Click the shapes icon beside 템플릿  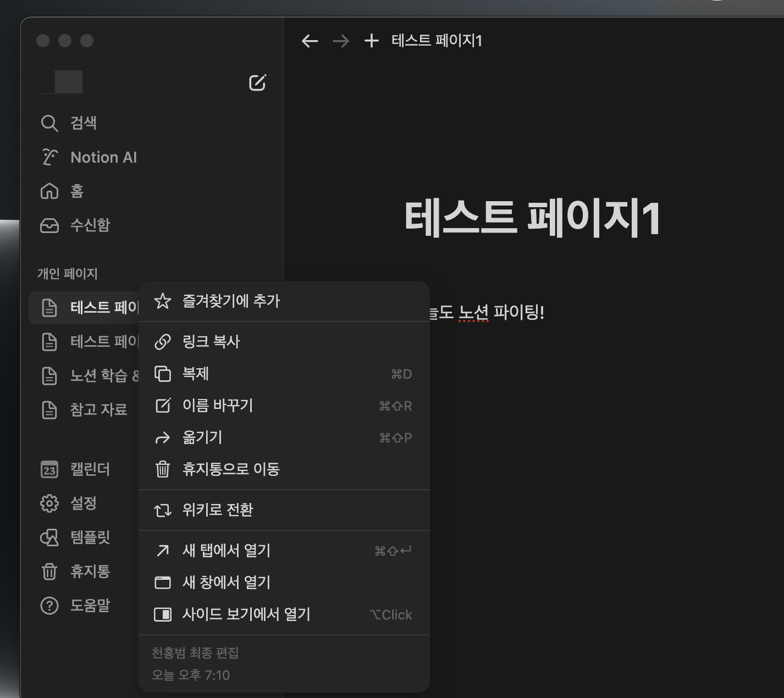(49, 538)
